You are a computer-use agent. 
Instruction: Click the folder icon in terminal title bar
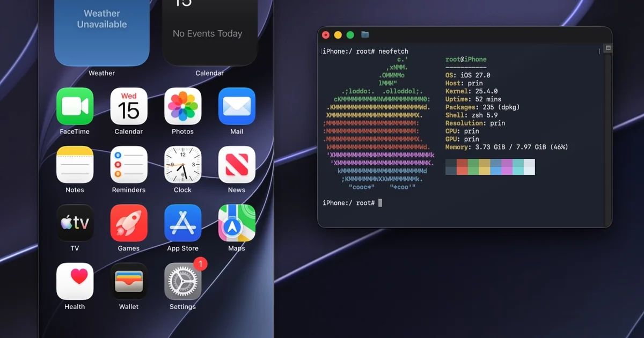point(365,35)
